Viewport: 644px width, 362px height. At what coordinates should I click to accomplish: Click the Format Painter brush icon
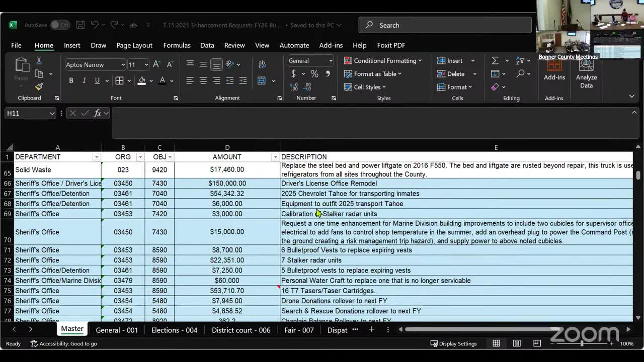coord(39,86)
